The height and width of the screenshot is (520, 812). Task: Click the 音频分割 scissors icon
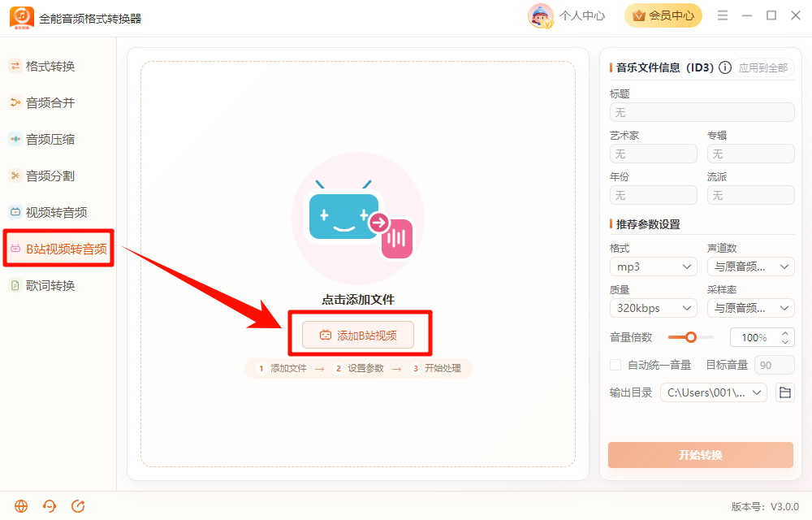tap(15, 176)
